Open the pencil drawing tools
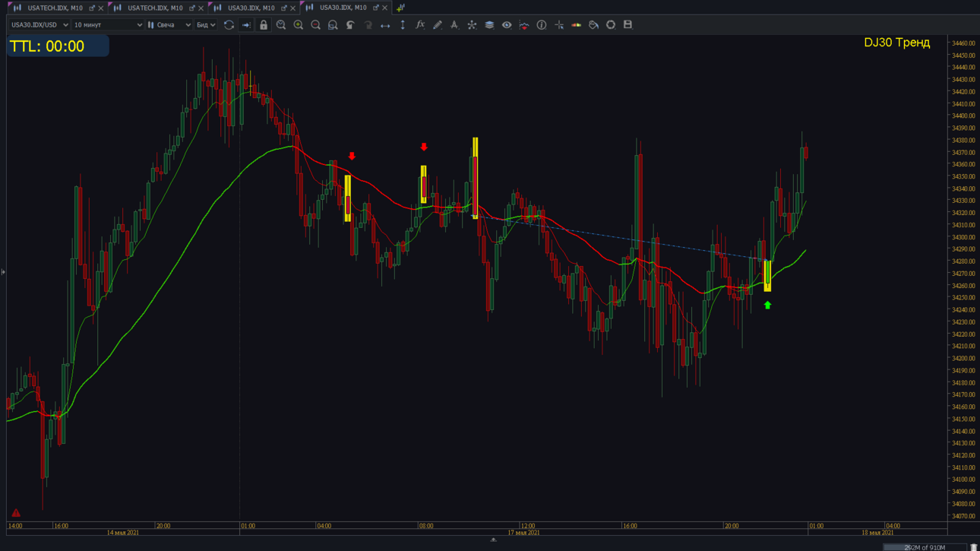This screenshot has width=980, height=551. point(438,25)
